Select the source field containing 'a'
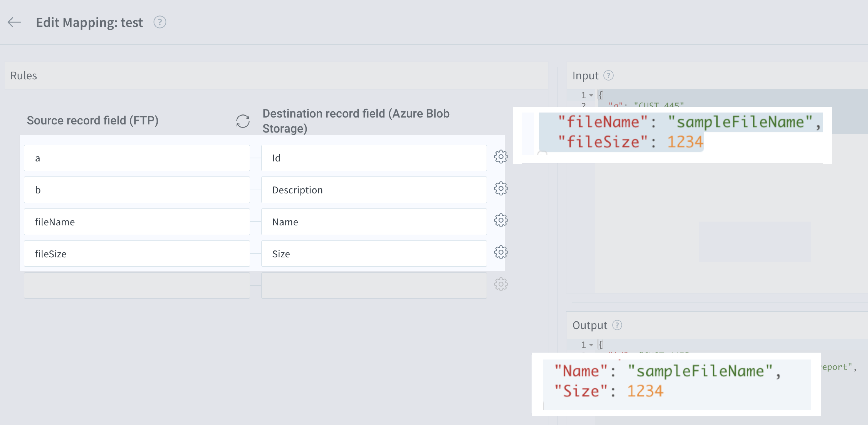Viewport: 868px width, 425px height. (x=136, y=158)
